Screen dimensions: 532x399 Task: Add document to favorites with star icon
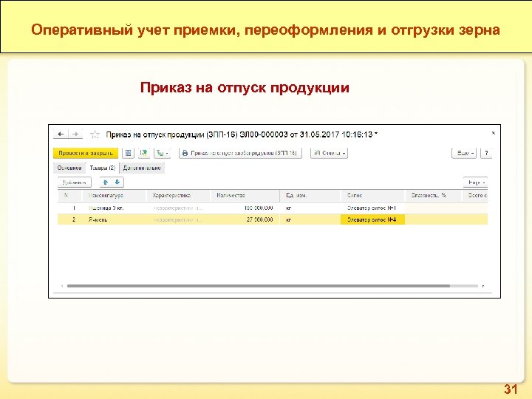tap(95, 134)
